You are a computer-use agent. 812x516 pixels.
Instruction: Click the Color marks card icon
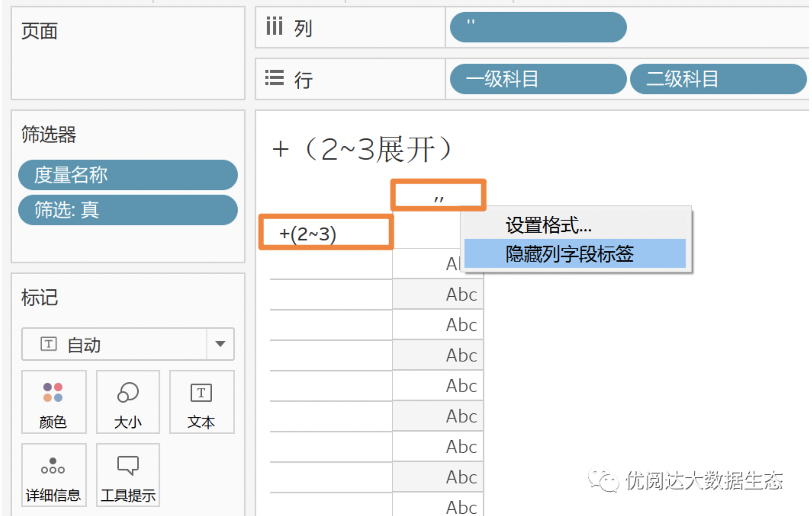(53, 393)
